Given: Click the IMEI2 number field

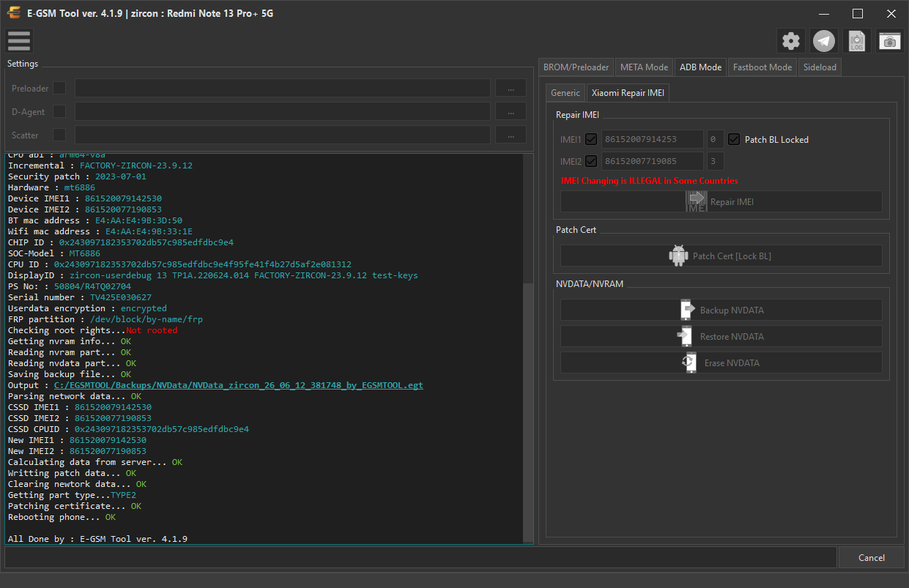Looking at the screenshot, I should pyautogui.click(x=653, y=161).
